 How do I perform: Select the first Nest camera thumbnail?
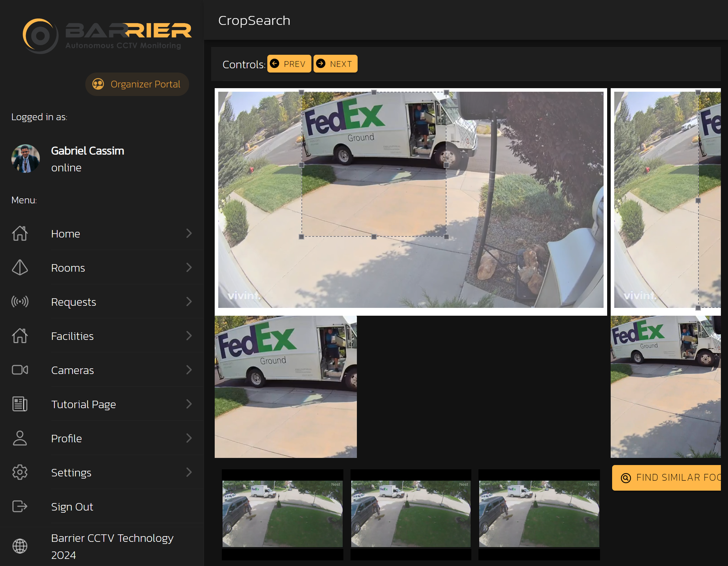tap(283, 514)
